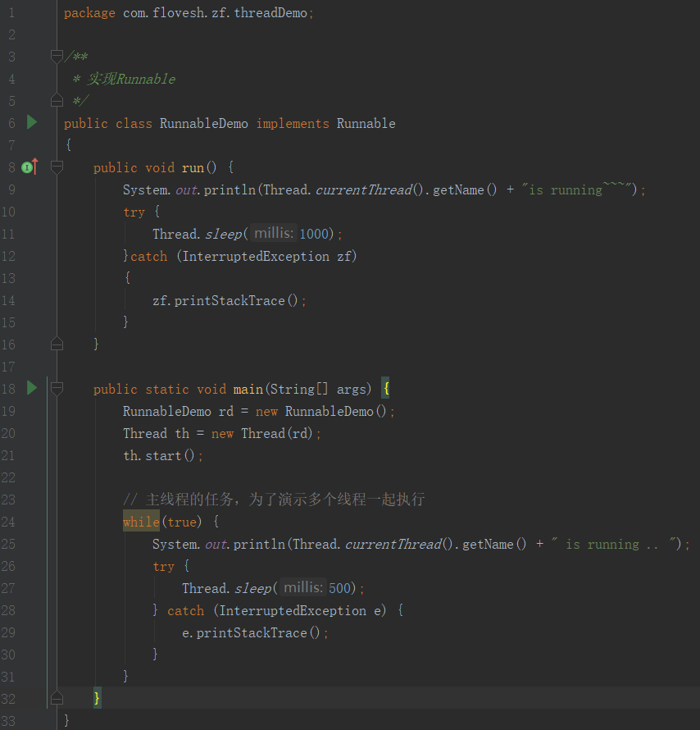The width and height of the screenshot is (700, 730).
Task: Click the " is running .. " string literal
Action: point(613,544)
